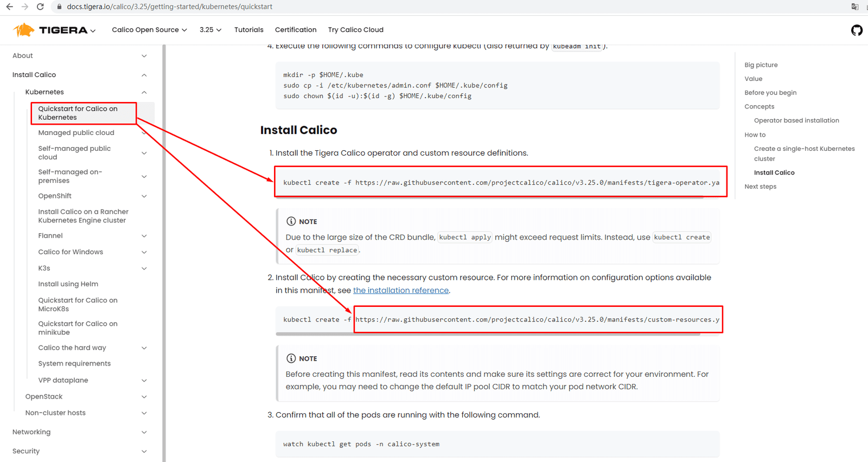Expand Self-managed on-premises chevron
868x462 pixels.
tap(144, 176)
